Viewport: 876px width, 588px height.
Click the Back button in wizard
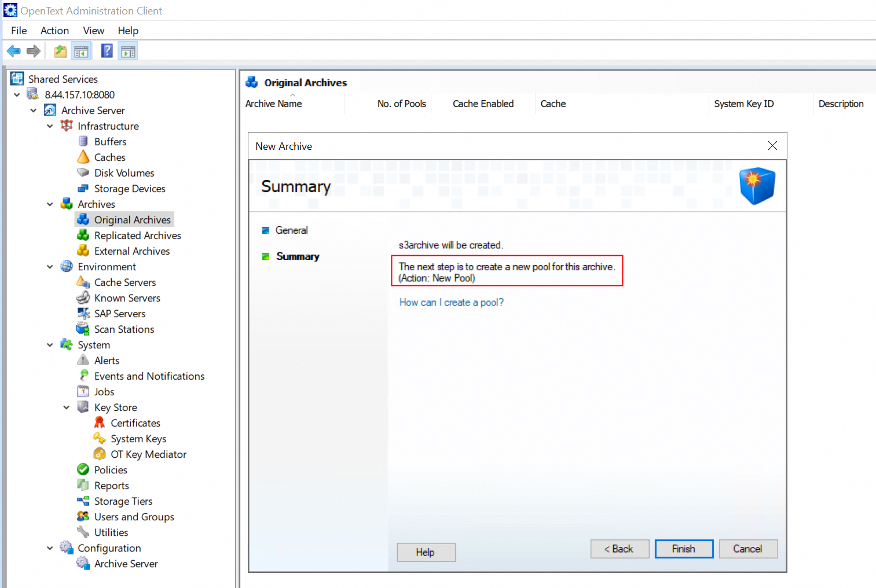click(620, 549)
